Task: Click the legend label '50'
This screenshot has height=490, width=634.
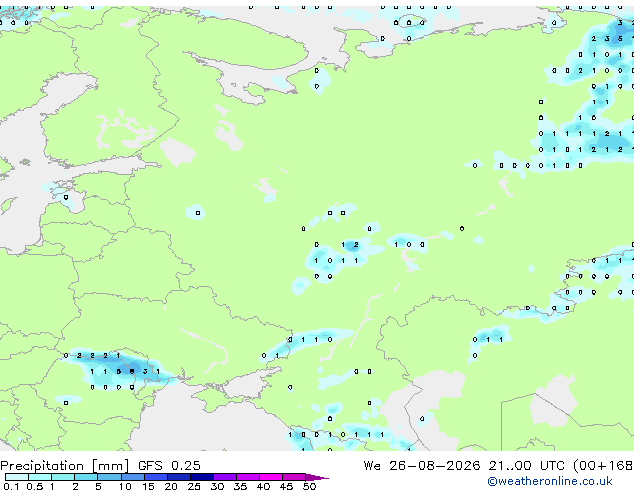Action: point(309,486)
